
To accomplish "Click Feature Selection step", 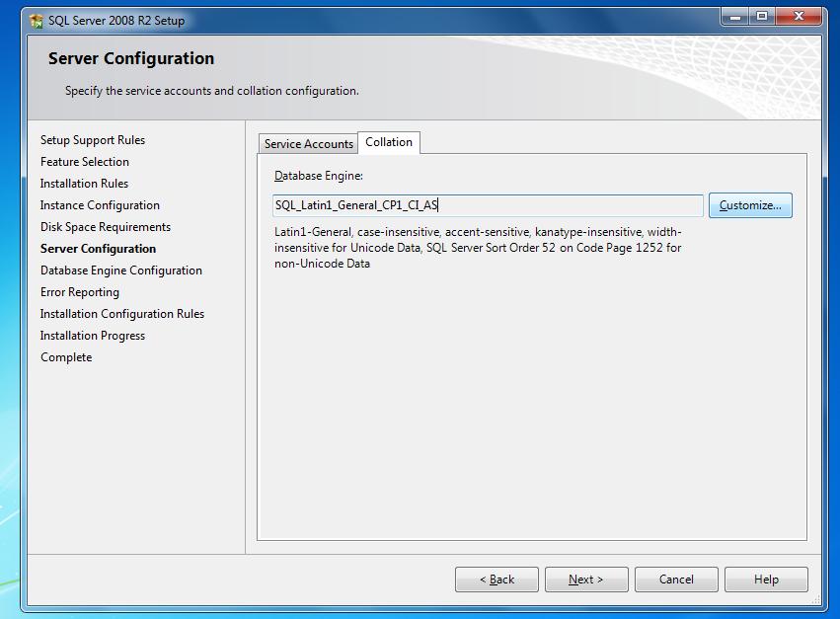I will point(85,161).
